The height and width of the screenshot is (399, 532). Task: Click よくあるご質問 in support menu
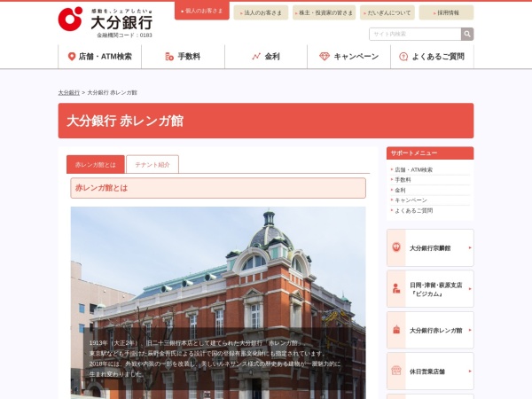[413, 210]
